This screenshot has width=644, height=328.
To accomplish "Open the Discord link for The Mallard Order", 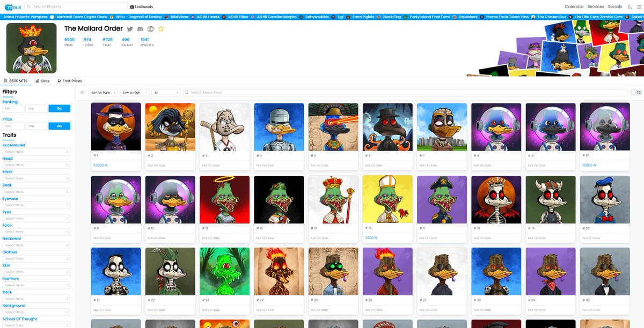I will click(x=140, y=29).
